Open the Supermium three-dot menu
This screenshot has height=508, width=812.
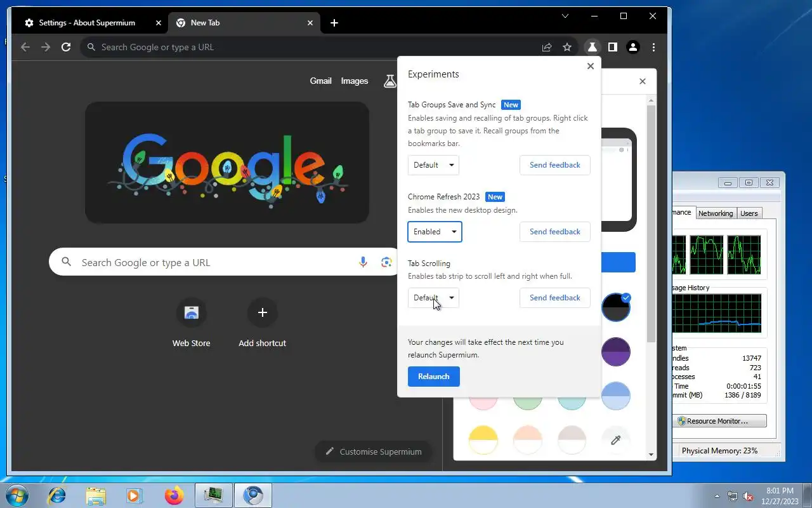coord(653,47)
